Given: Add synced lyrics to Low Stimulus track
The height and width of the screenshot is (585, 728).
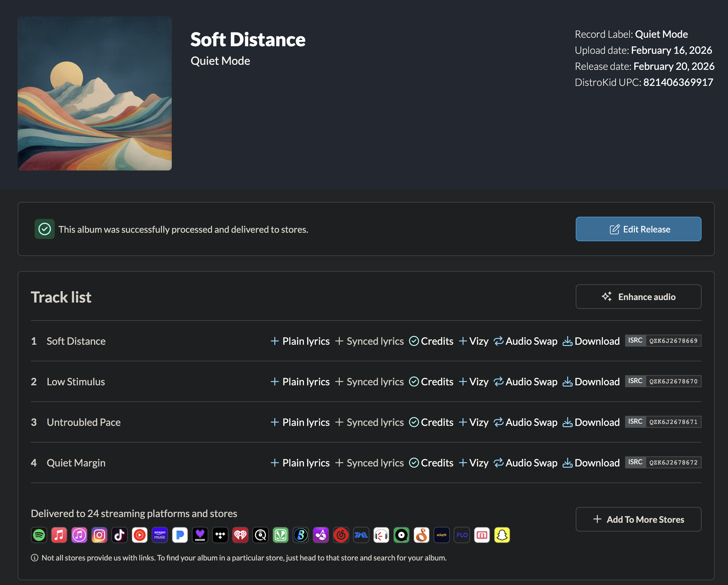Looking at the screenshot, I should pos(369,382).
